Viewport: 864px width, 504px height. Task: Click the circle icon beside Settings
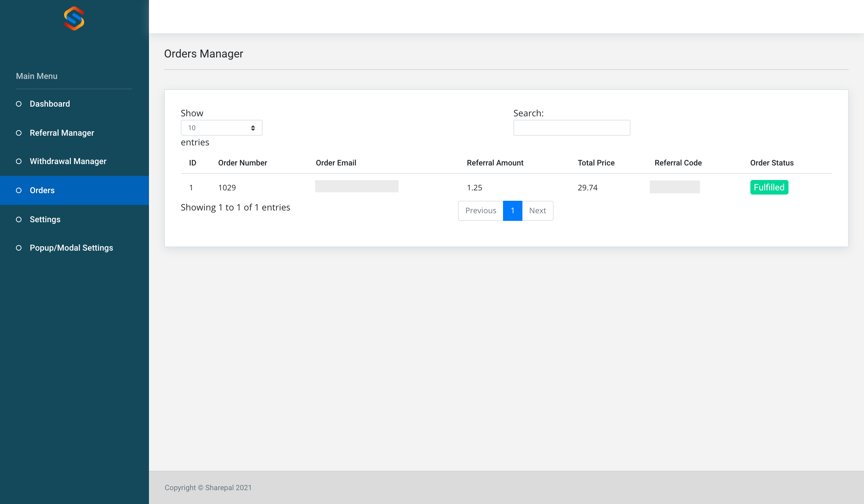[19, 219]
